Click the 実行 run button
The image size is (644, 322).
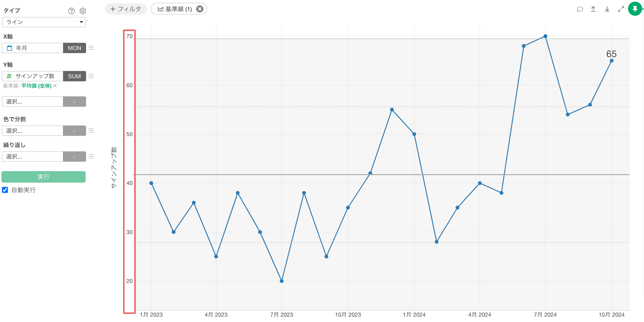point(44,177)
